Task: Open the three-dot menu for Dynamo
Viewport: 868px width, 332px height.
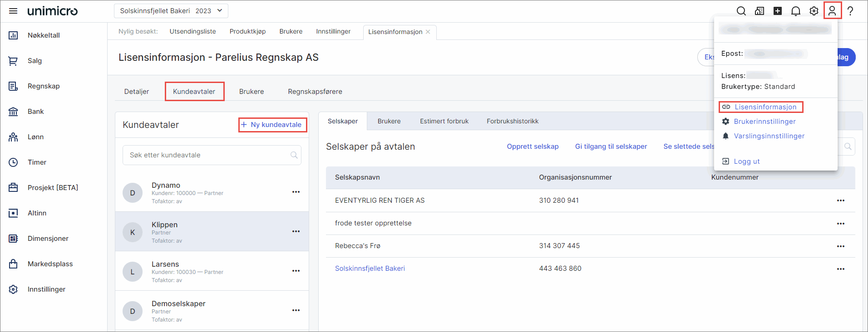Action: click(x=296, y=192)
